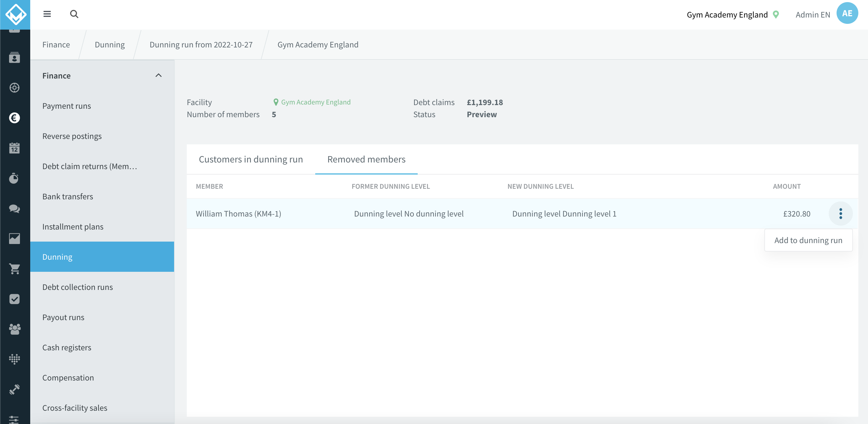Open the AE user avatar
This screenshot has height=424, width=868.
[x=847, y=14]
